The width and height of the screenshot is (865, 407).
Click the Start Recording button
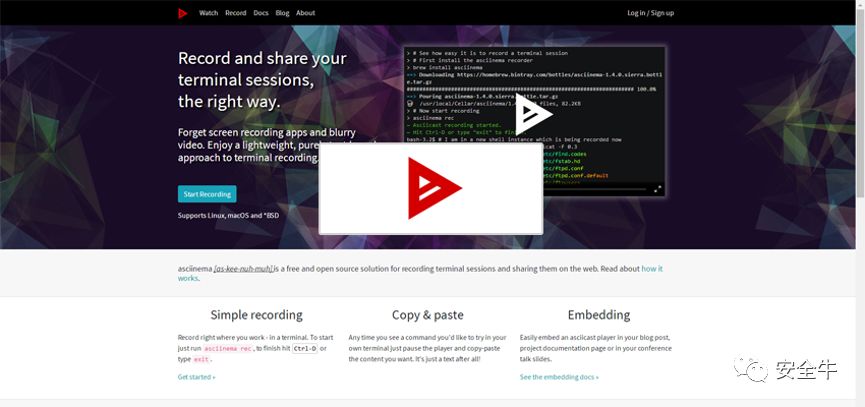tap(207, 194)
